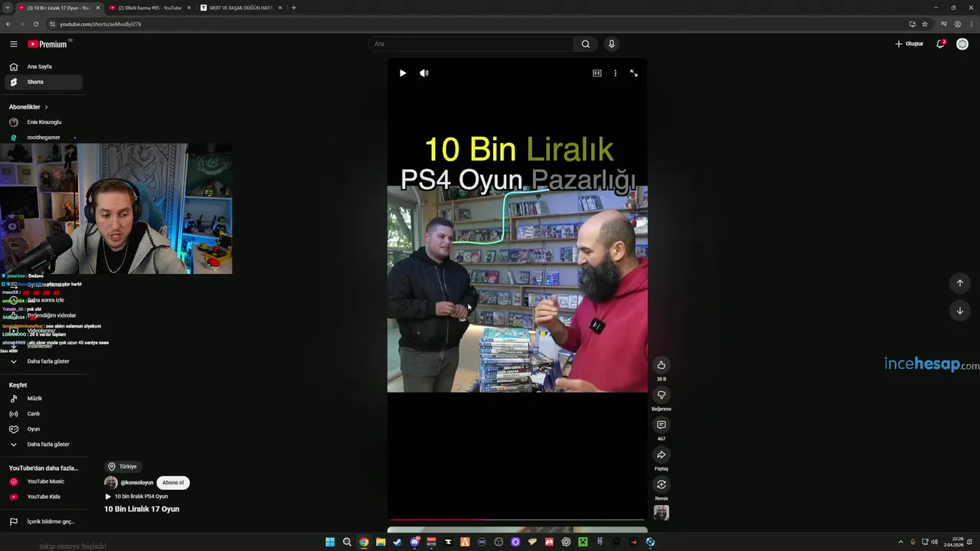Toggle closed captions on the Short
This screenshot has height=551, width=980.
tap(597, 73)
